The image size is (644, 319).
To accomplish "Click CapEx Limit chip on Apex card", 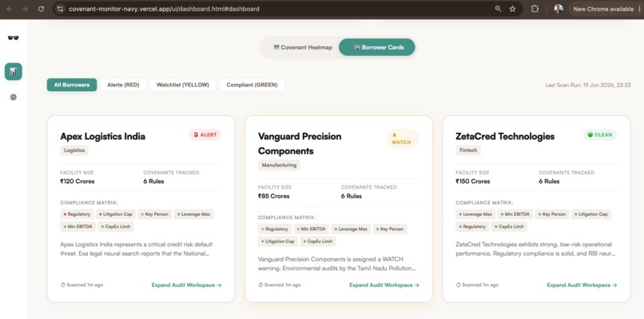I will (x=116, y=226).
